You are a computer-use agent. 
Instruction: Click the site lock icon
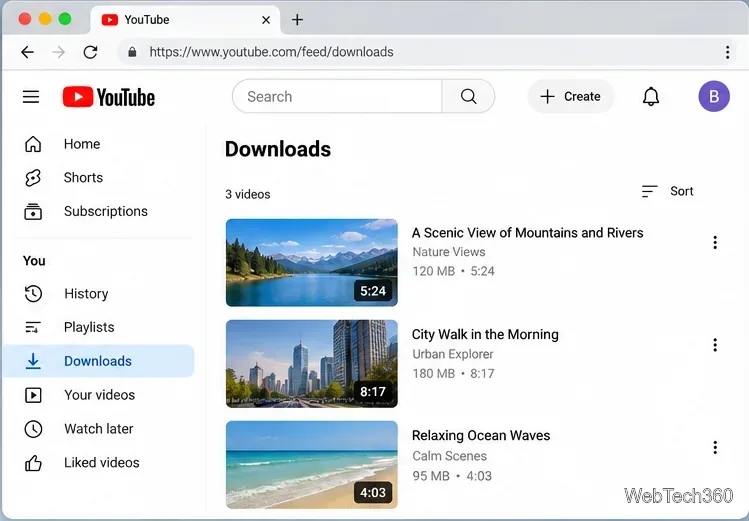pyautogui.click(x=132, y=52)
